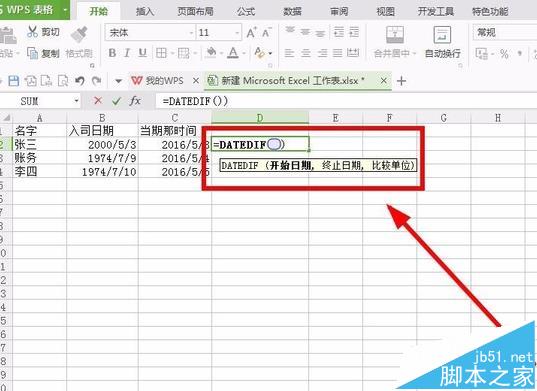The image size is (537, 391).
Task: Align text left
Action: pos(290,53)
